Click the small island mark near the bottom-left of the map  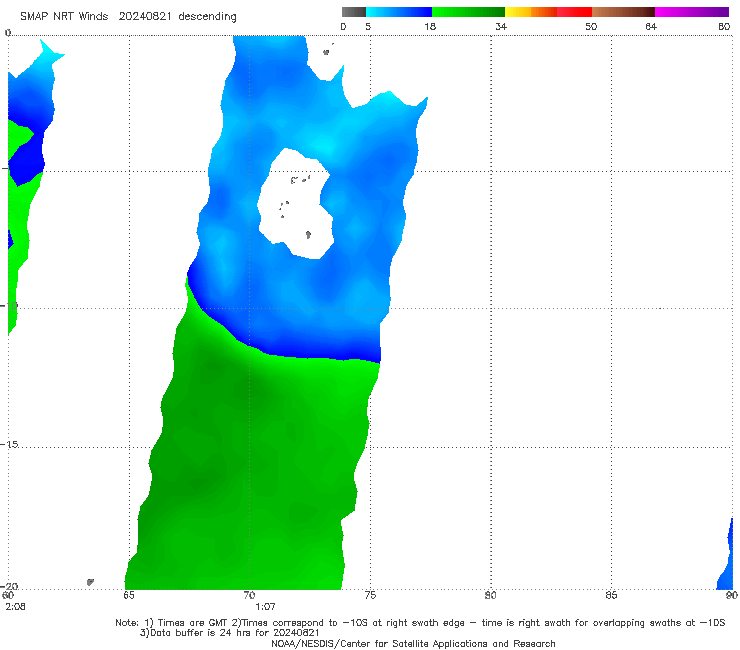point(90,582)
